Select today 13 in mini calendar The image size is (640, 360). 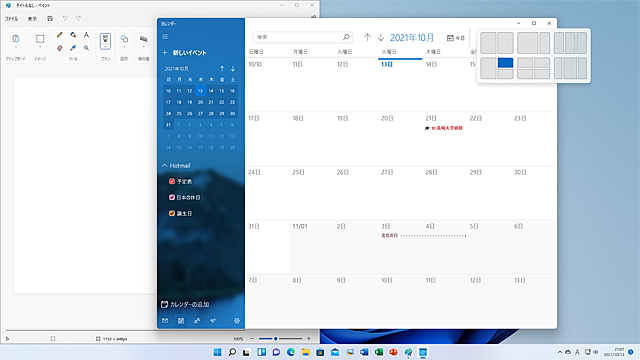click(200, 91)
